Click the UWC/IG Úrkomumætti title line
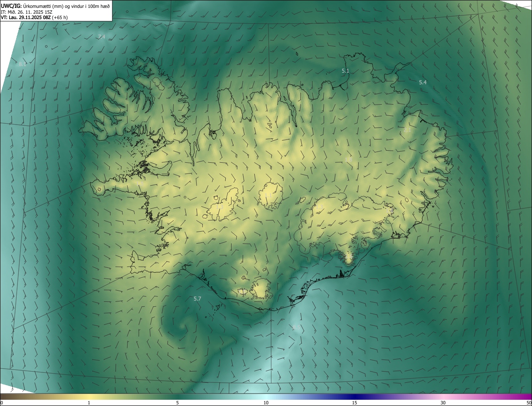532x406 pixels. (55, 6)
